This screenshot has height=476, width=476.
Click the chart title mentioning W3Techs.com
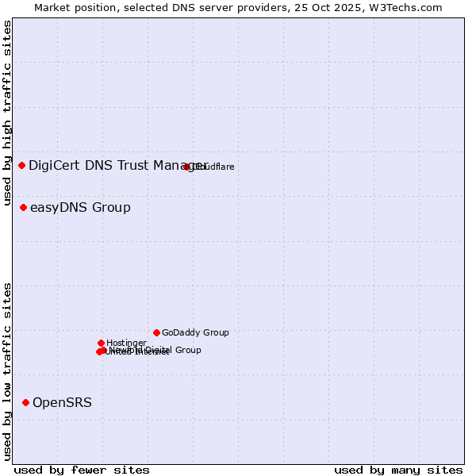point(238,7)
